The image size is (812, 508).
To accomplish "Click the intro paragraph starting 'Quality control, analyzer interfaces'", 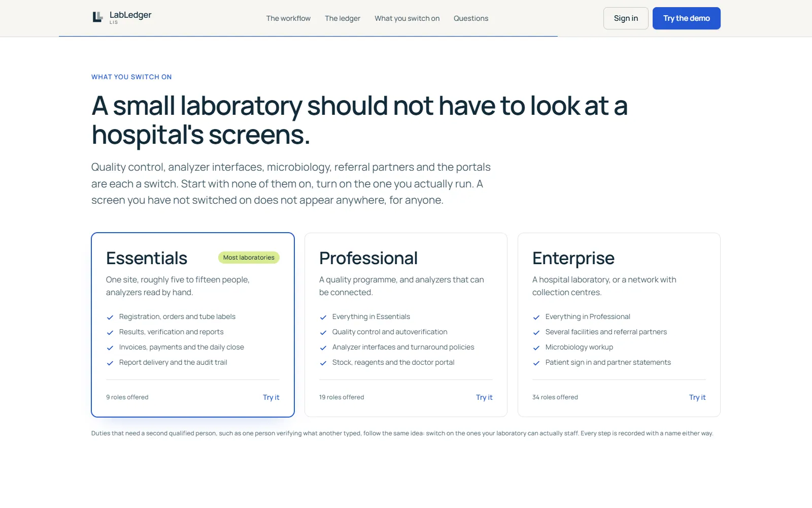I will 291,183.
